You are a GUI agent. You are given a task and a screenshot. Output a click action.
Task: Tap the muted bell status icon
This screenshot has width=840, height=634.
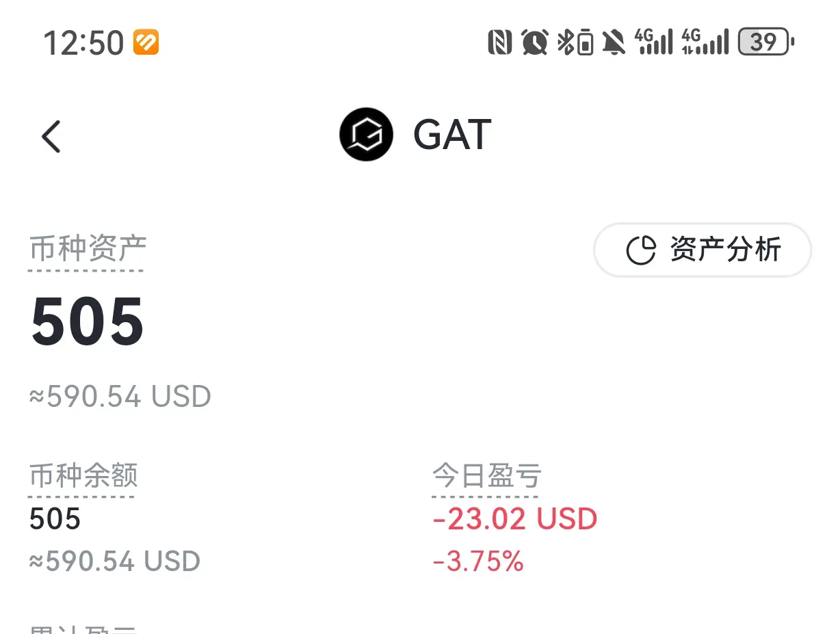coord(614,42)
